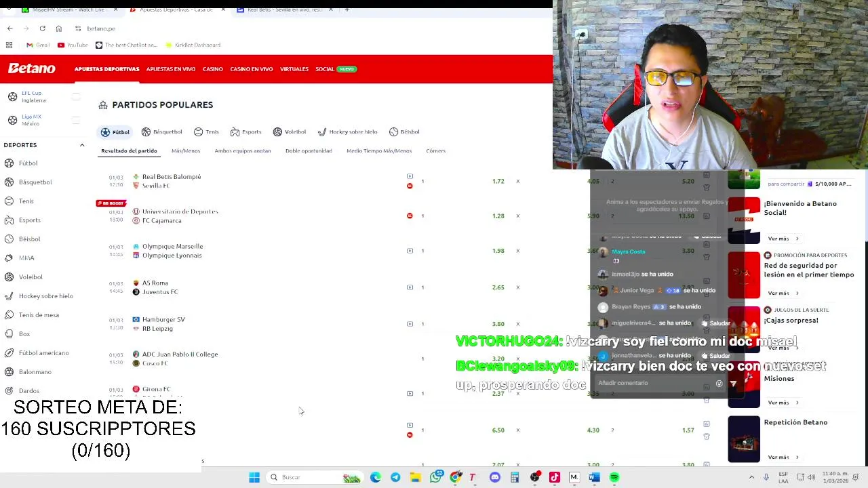Image resolution: width=868 pixels, height=488 pixels.
Task: Open MMA in the sports sidebar
Action: 26,258
